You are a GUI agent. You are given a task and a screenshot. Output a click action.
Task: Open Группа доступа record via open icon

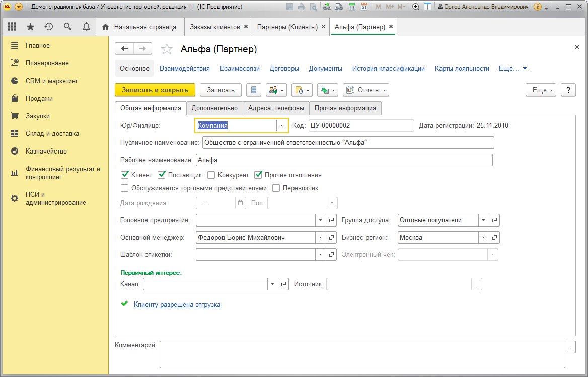tap(494, 220)
